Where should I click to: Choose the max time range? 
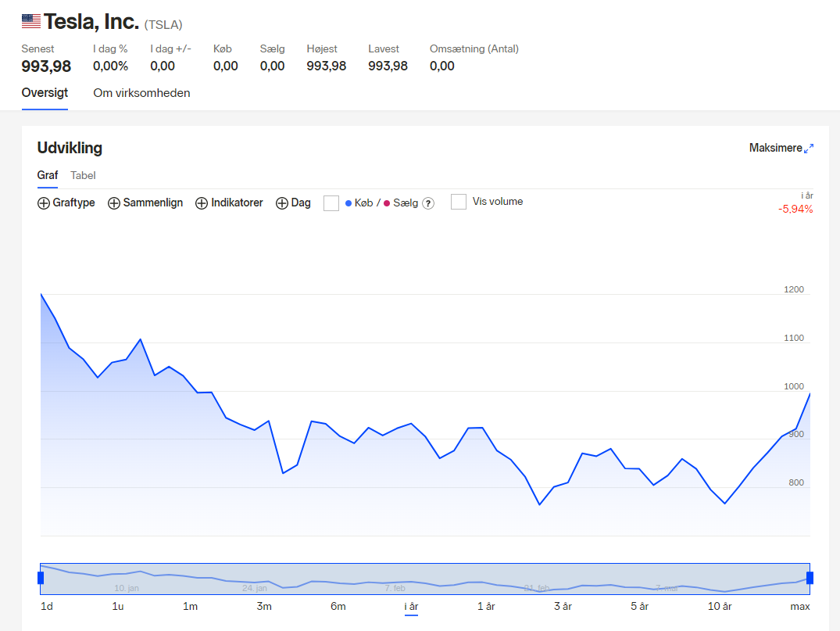(800, 606)
